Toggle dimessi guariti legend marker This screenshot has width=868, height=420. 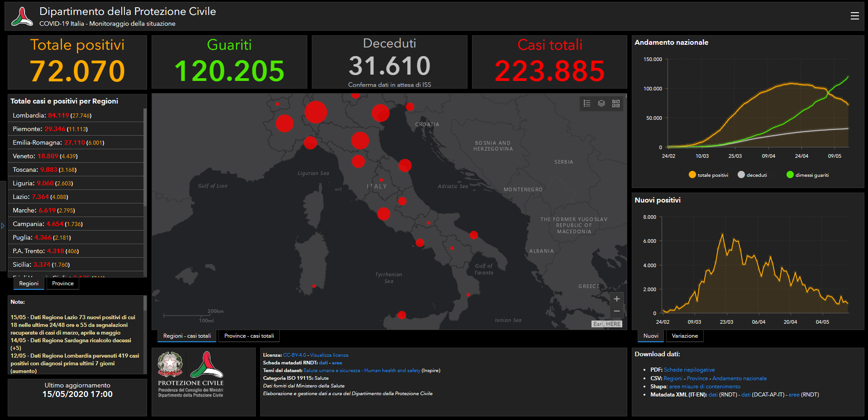pos(790,175)
